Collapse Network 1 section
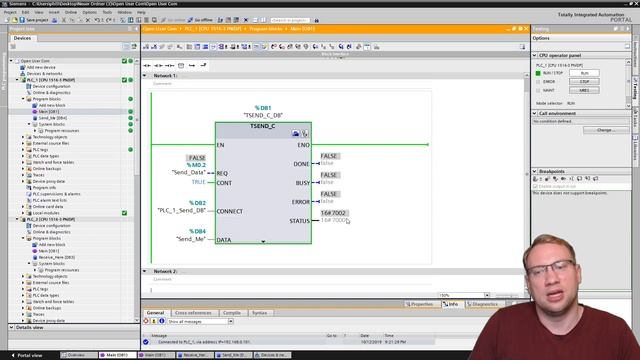 [144, 76]
